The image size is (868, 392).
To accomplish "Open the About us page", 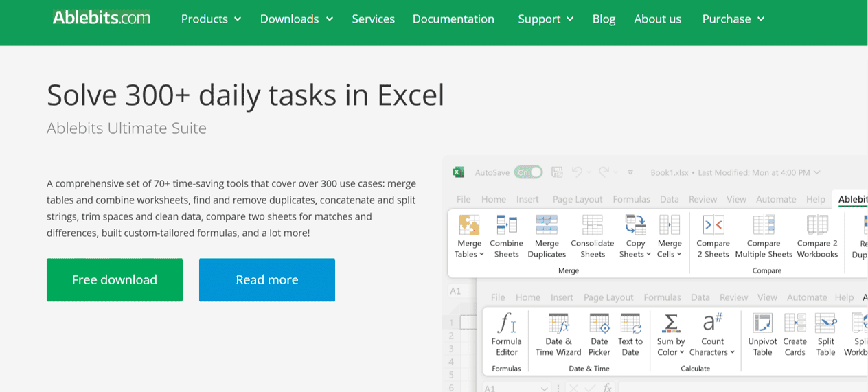I will tap(657, 19).
